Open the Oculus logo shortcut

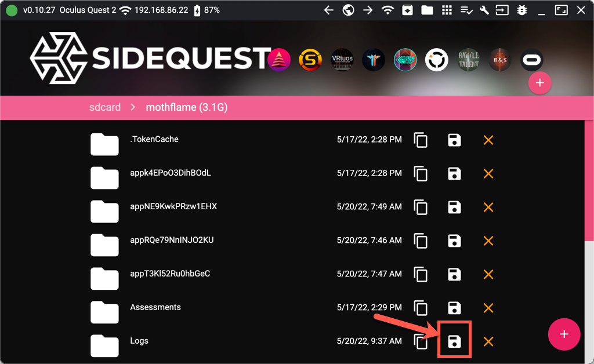531,60
